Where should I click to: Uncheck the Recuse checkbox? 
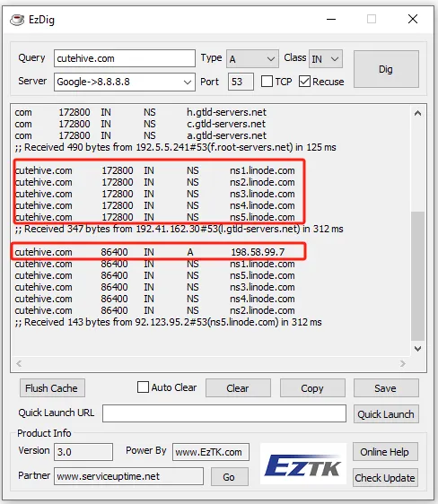tap(304, 82)
